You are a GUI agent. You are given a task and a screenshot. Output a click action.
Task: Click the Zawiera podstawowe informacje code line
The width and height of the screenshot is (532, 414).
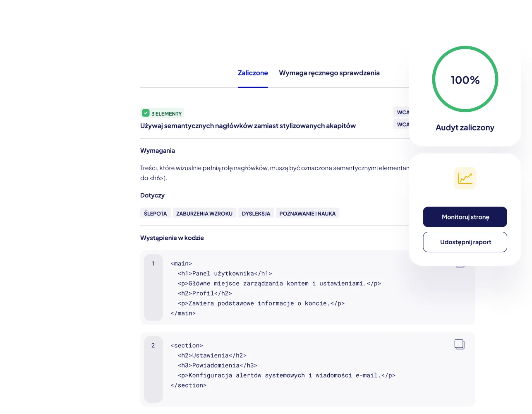point(261,303)
